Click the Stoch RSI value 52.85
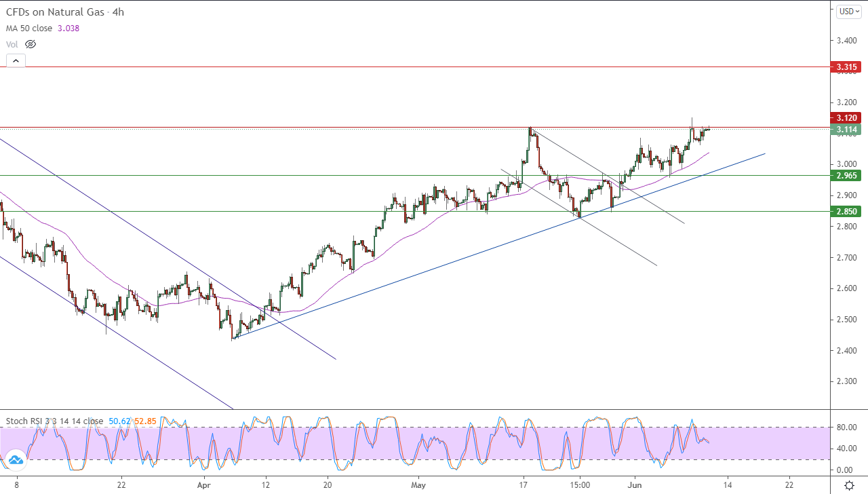This screenshot has width=868, height=494. click(145, 421)
